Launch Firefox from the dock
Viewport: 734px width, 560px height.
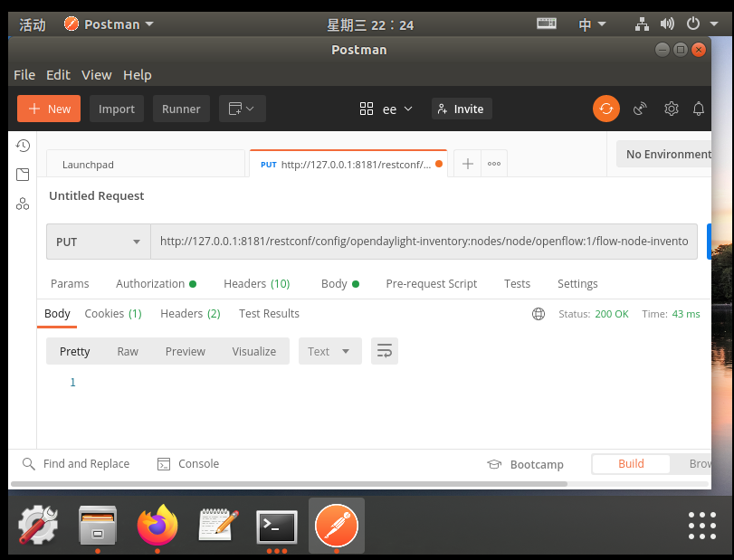[157, 526]
